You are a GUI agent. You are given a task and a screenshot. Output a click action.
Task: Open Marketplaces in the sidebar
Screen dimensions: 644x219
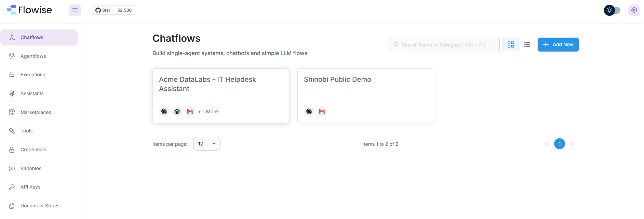[39, 112]
